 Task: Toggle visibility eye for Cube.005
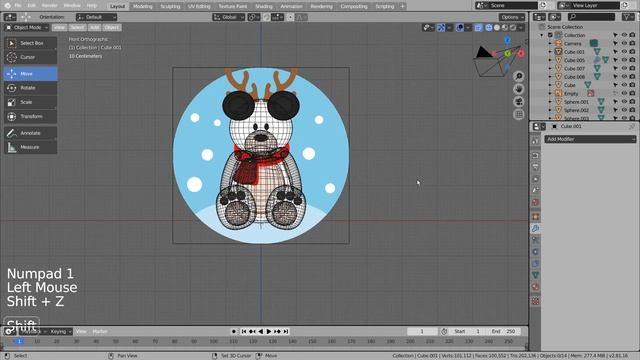click(624, 60)
